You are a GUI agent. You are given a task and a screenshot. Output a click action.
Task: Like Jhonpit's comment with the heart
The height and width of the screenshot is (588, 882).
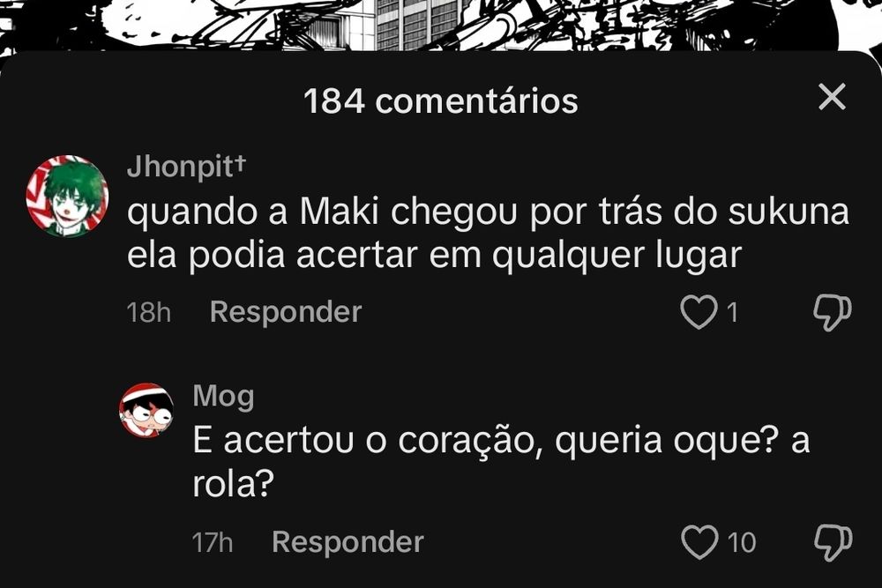699,311
